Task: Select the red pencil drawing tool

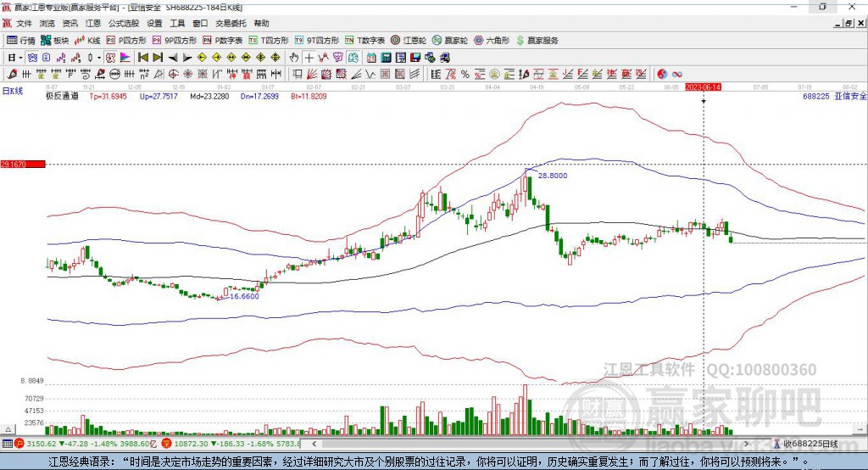Action: pos(12,75)
